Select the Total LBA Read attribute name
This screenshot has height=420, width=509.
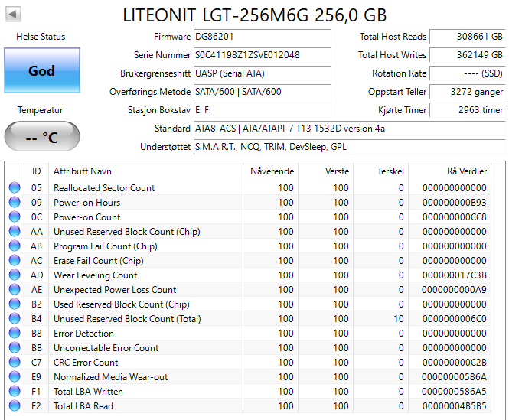tap(83, 406)
